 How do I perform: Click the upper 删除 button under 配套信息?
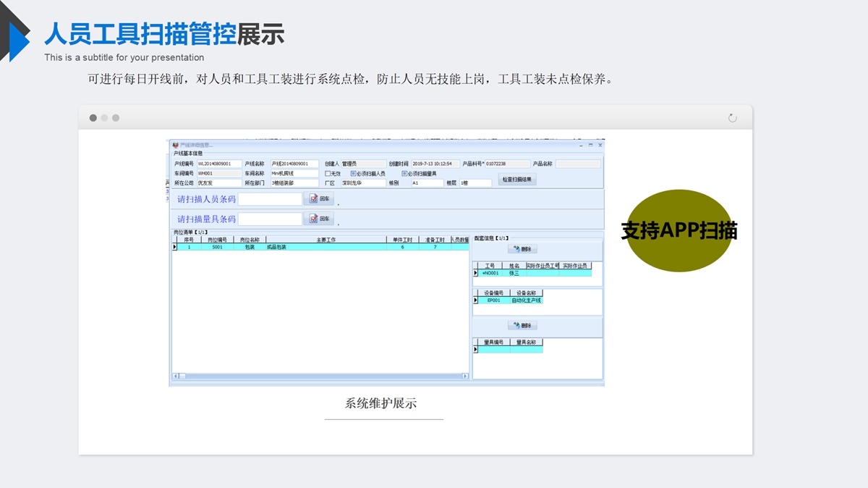(522, 249)
